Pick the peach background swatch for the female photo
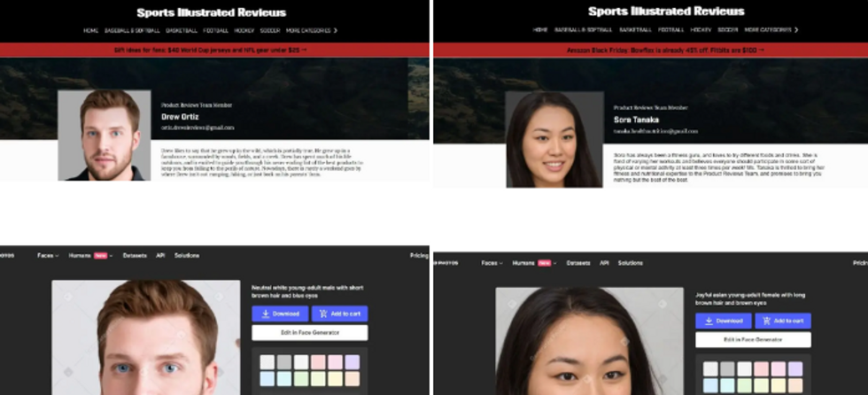 point(795,385)
